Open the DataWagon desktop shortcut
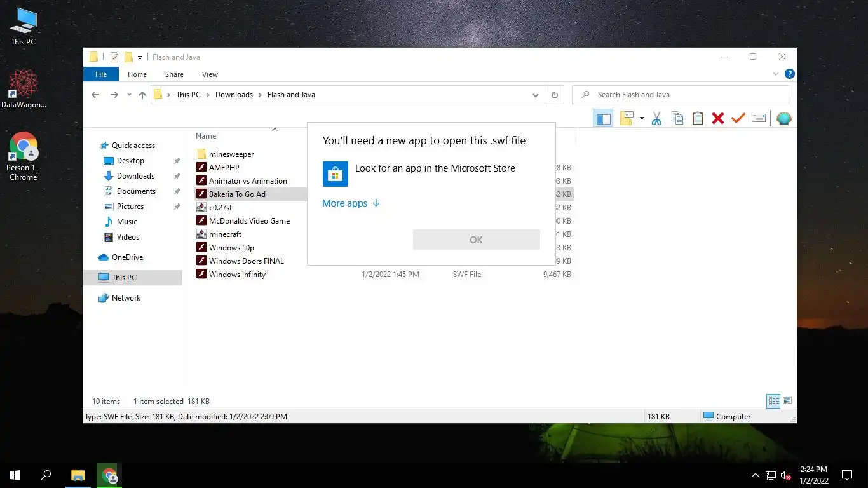 tap(24, 89)
